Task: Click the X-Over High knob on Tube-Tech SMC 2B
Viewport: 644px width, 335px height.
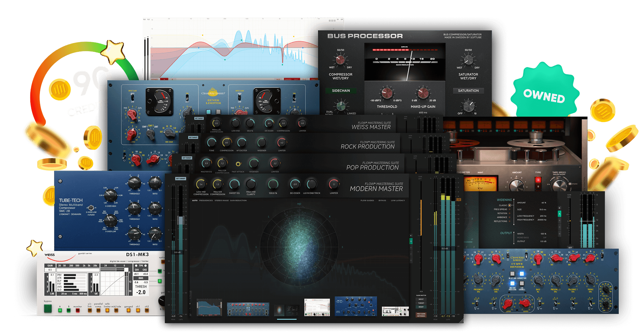Action: [111, 195]
